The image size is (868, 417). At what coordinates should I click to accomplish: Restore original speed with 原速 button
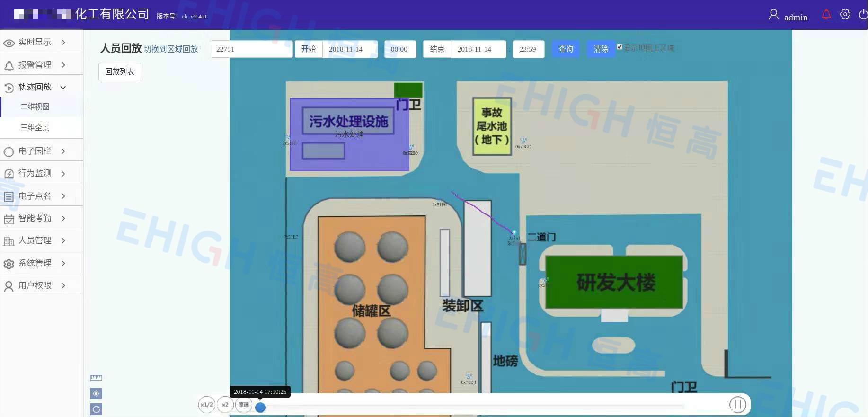[243, 405]
